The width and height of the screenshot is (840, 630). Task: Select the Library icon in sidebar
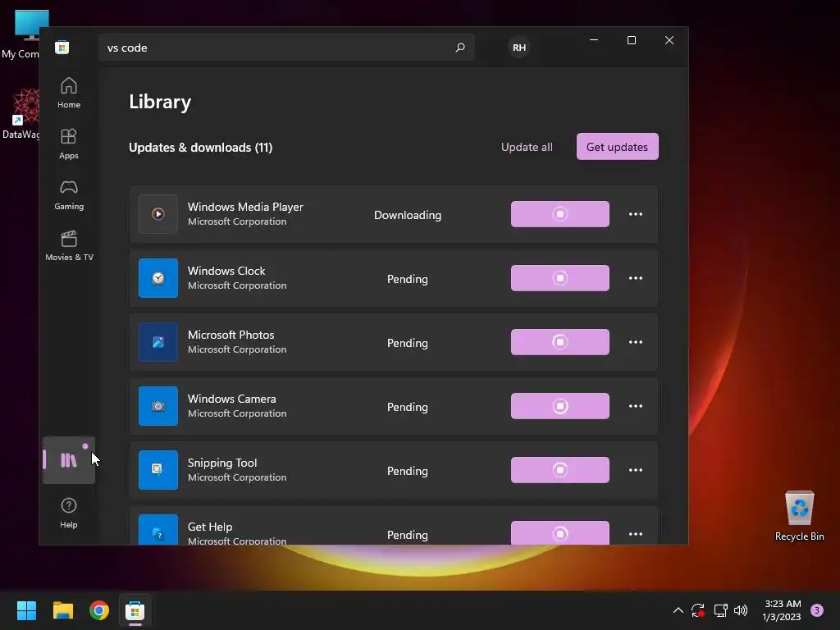[69, 460]
